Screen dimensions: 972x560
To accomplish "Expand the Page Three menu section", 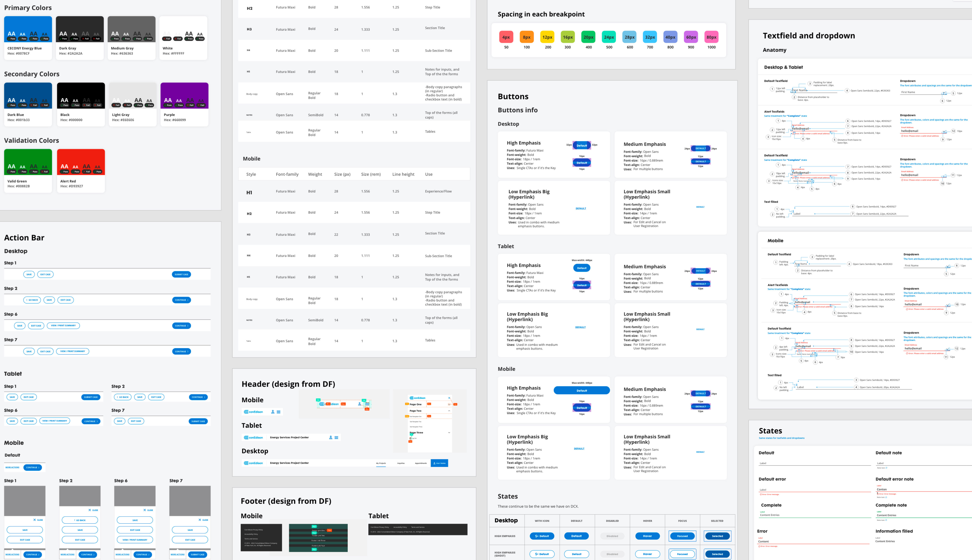I will click(x=449, y=433).
